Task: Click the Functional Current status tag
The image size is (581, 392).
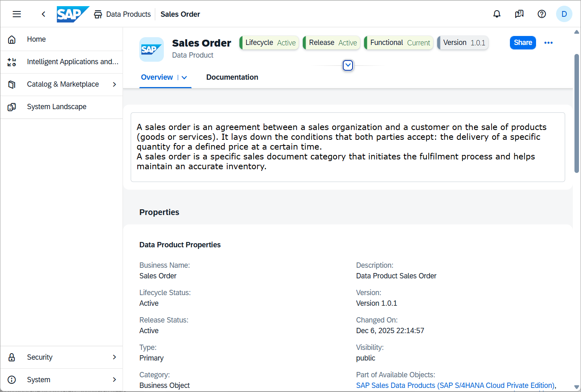Action: tap(399, 43)
